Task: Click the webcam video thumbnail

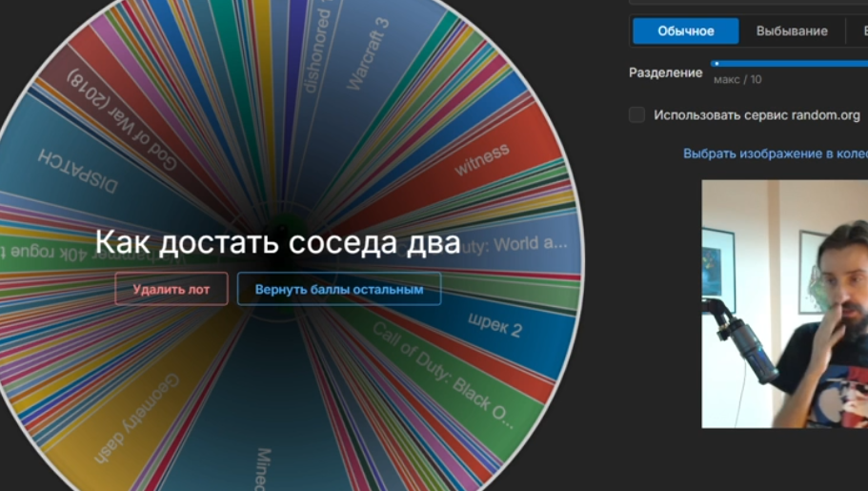Action: [784, 304]
